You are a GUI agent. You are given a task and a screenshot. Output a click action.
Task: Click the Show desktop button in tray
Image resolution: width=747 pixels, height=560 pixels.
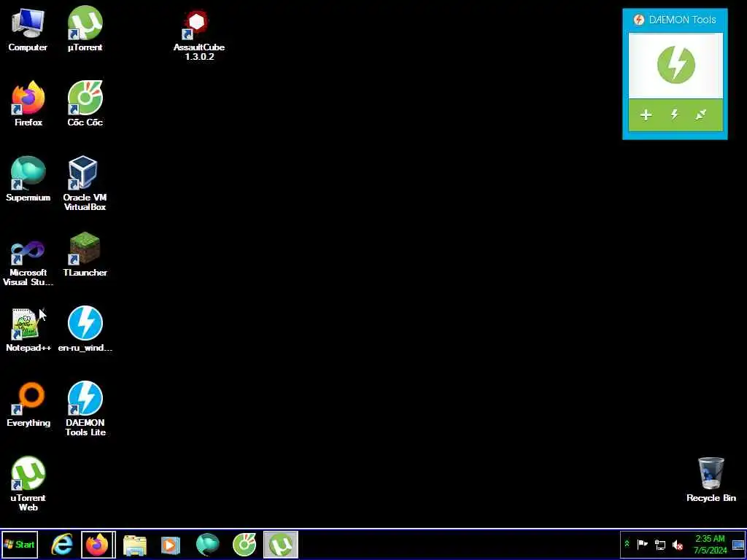pos(738,544)
